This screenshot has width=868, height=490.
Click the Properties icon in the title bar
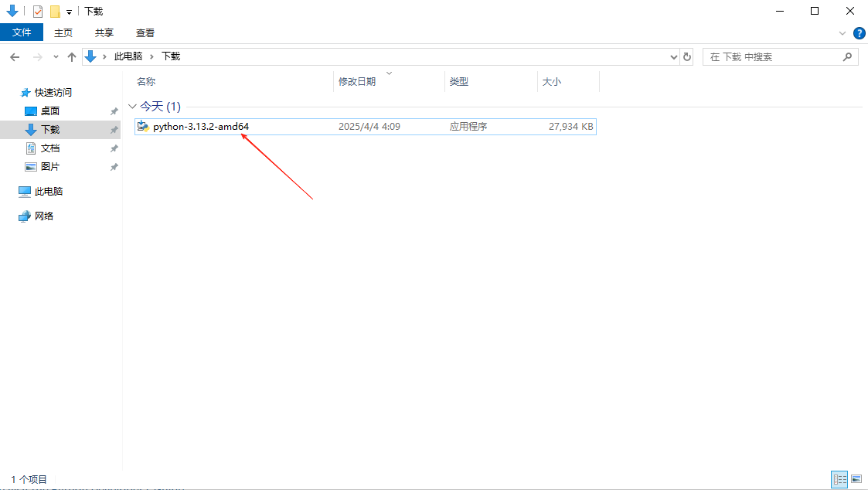[38, 12]
